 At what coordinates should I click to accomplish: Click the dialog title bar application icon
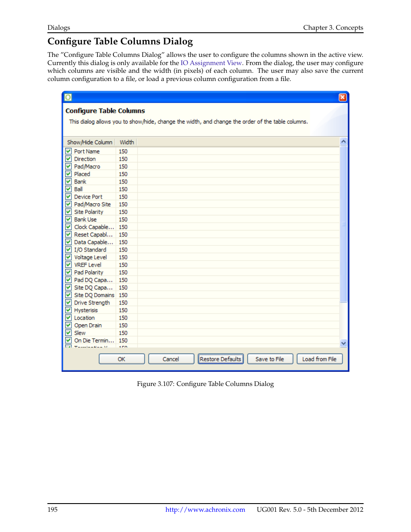click(68, 97)
